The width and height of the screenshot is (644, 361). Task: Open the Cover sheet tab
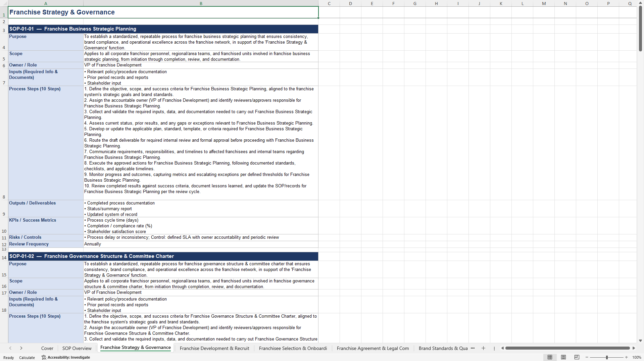pos(47,348)
